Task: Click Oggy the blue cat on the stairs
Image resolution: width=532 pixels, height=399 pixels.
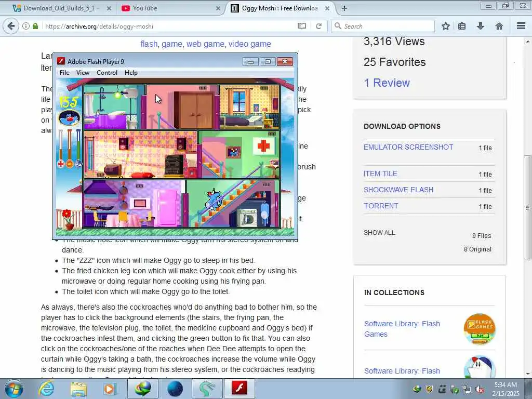Action: [x=214, y=200]
